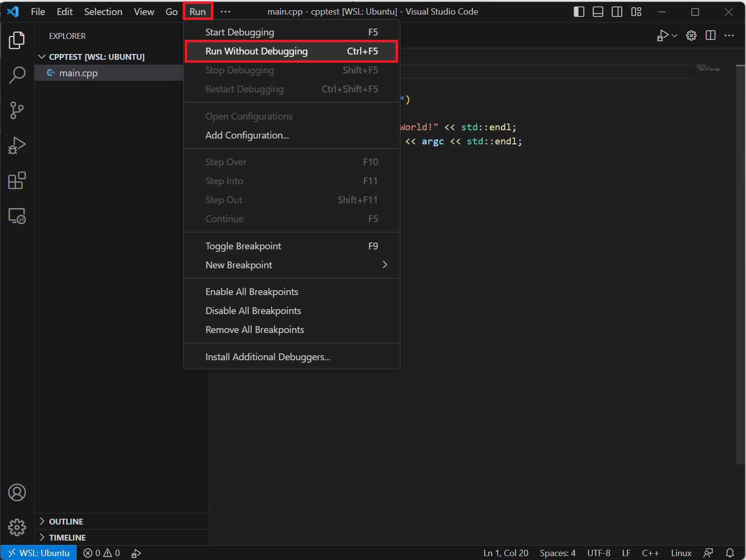
Task: Click the C++ language mode in status bar
Action: tap(650, 553)
